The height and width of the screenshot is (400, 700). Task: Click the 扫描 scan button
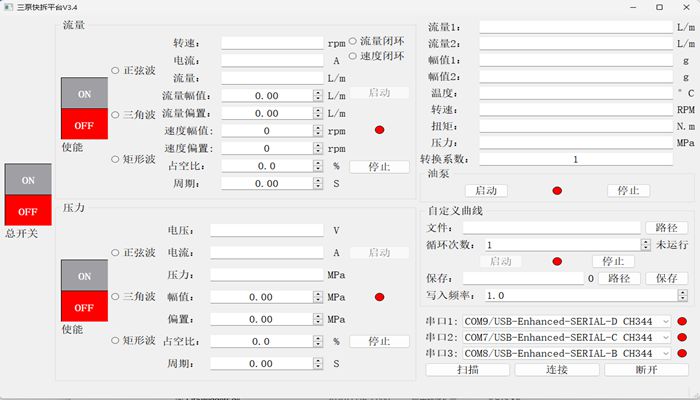click(x=467, y=369)
